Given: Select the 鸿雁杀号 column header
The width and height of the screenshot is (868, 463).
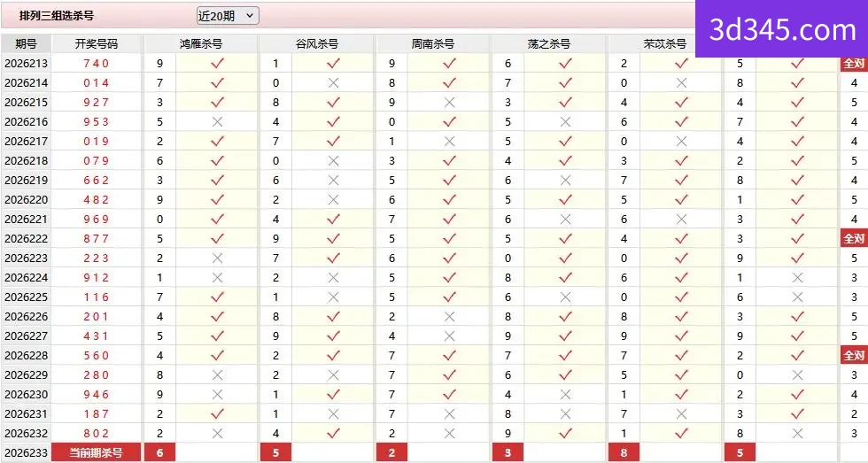Looking at the screenshot, I should (x=200, y=43).
